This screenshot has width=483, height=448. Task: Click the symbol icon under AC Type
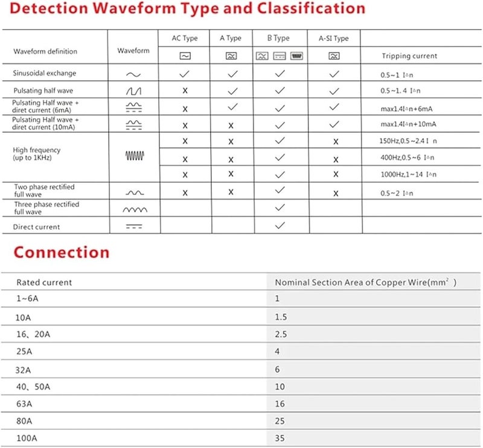tap(185, 56)
